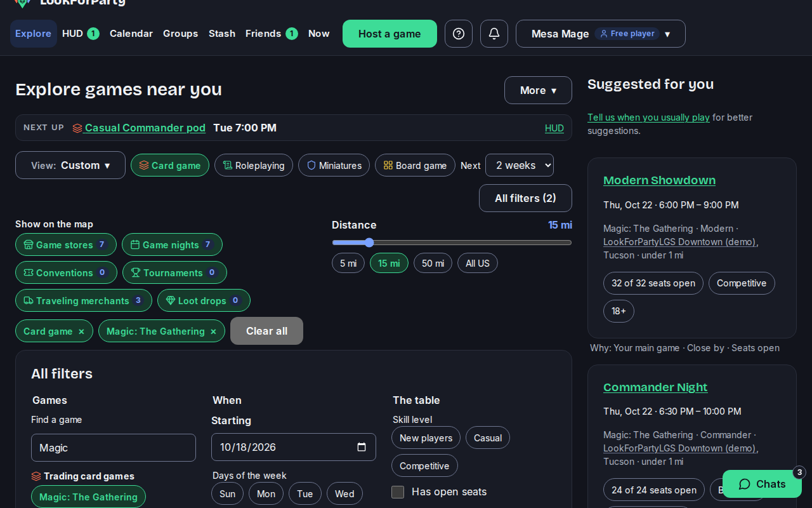
Task: Select the 50 mi distance preset
Action: [x=433, y=263]
